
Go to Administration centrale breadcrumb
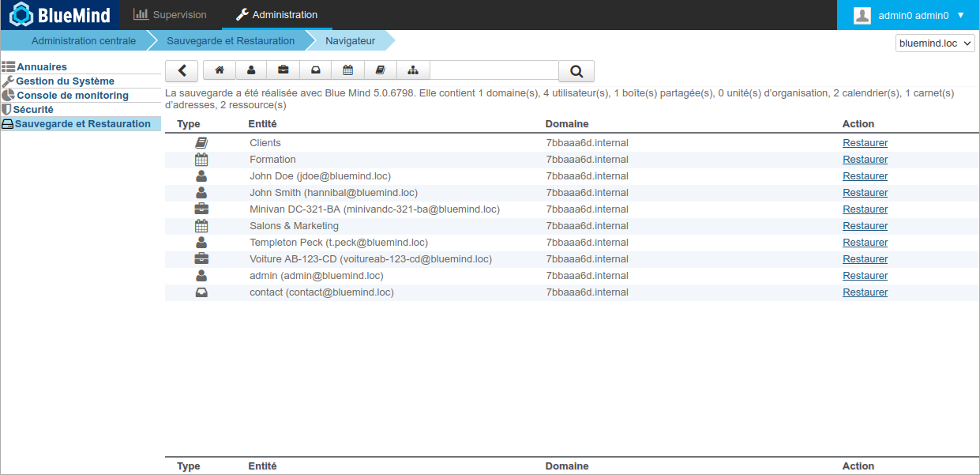84,41
